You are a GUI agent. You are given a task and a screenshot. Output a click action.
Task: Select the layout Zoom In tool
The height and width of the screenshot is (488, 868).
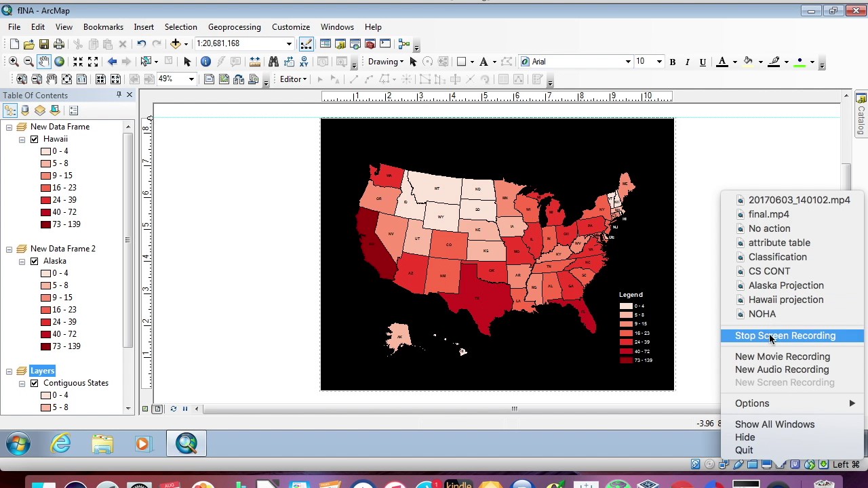[22, 79]
